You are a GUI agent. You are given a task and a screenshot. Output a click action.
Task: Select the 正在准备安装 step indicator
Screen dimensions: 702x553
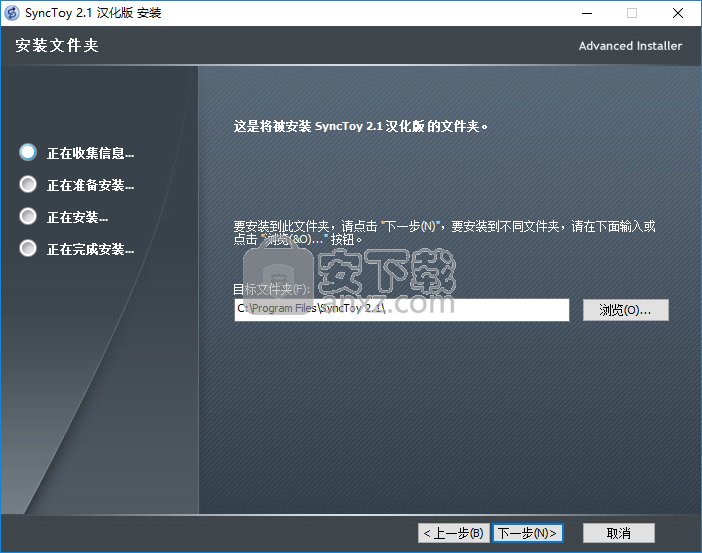28,184
